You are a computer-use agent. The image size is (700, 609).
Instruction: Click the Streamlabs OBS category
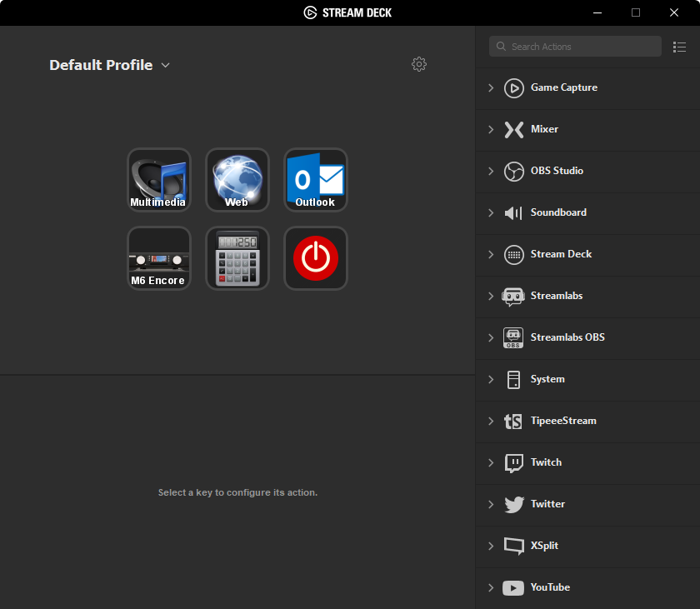567,337
